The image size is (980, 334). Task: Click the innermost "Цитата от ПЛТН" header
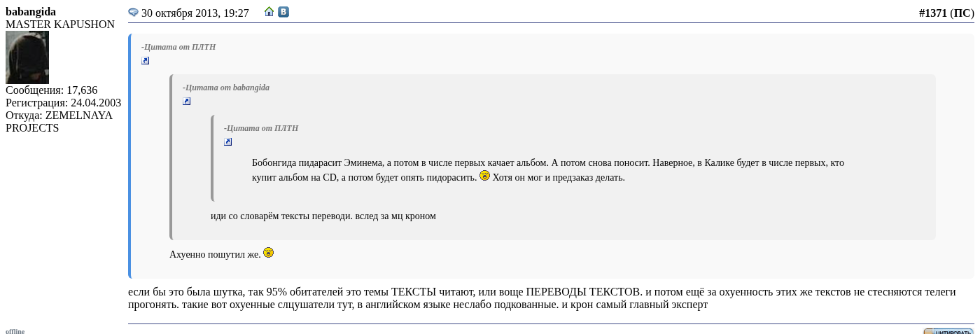pos(261,128)
